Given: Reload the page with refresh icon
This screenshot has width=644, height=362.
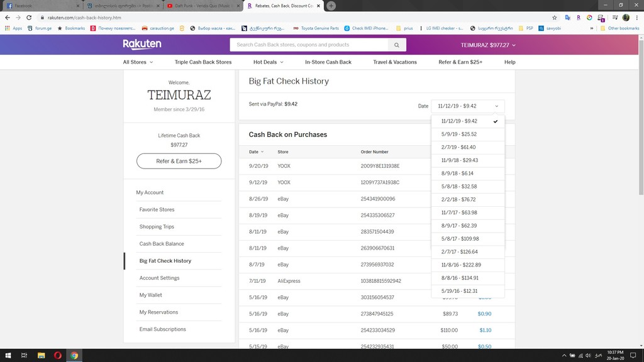Looking at the screenshot, I should tap(29, 18).
